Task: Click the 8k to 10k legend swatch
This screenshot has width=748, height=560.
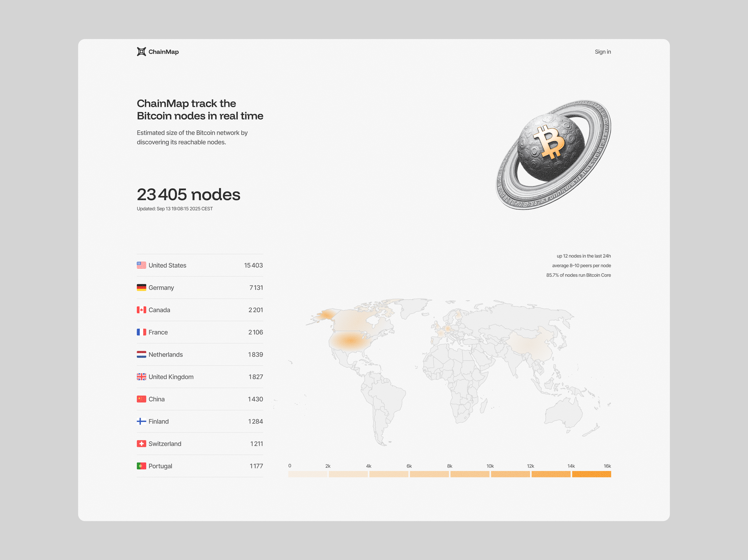Action: [470, 474]
